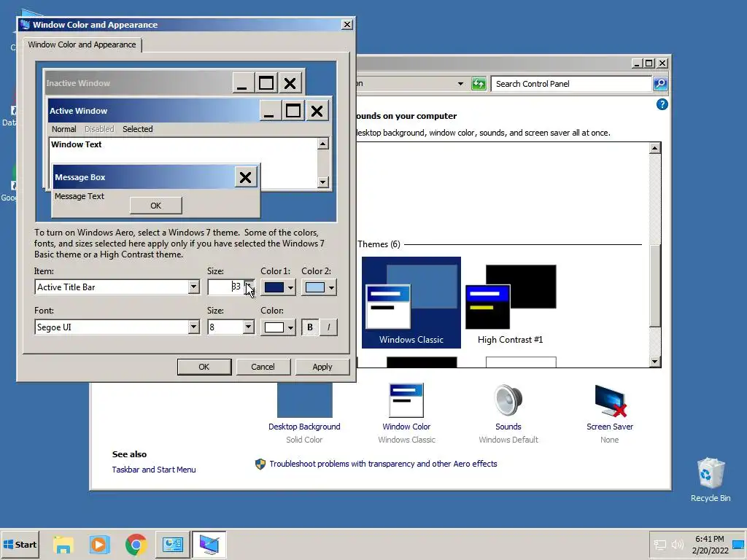Open the address bar history dropdown arrow
The width and height of the screenshot is (747, 560).
click(460, 84)
